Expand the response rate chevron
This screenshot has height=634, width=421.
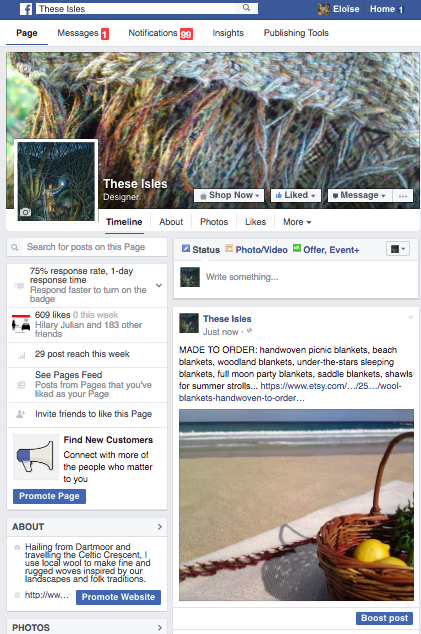(159, 285)
